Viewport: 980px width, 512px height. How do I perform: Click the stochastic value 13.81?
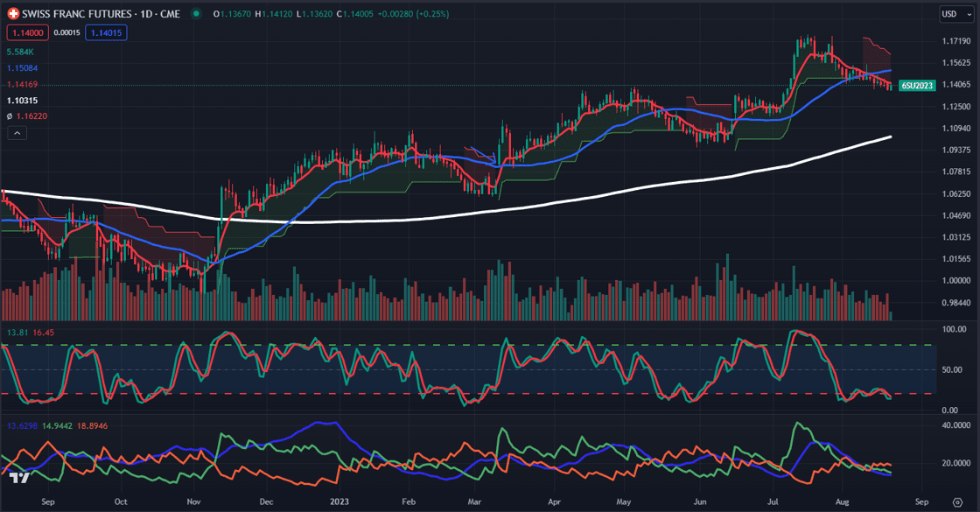point(17,333)
